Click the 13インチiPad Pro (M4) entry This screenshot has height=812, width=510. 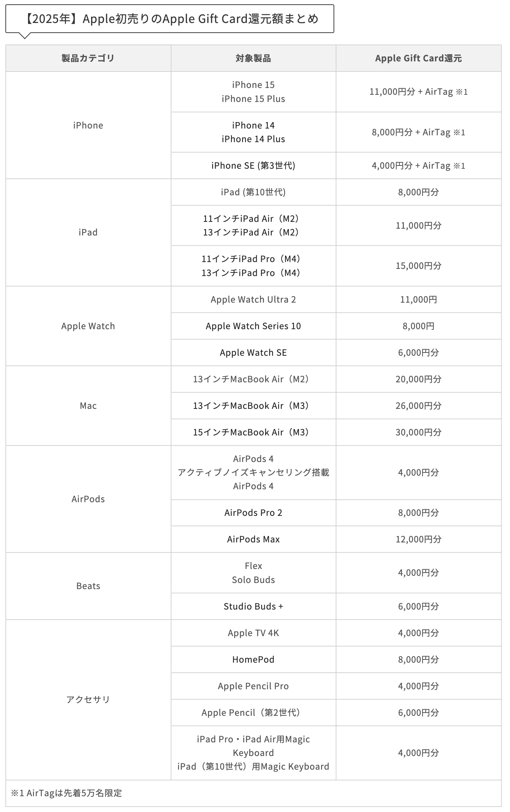251,273
